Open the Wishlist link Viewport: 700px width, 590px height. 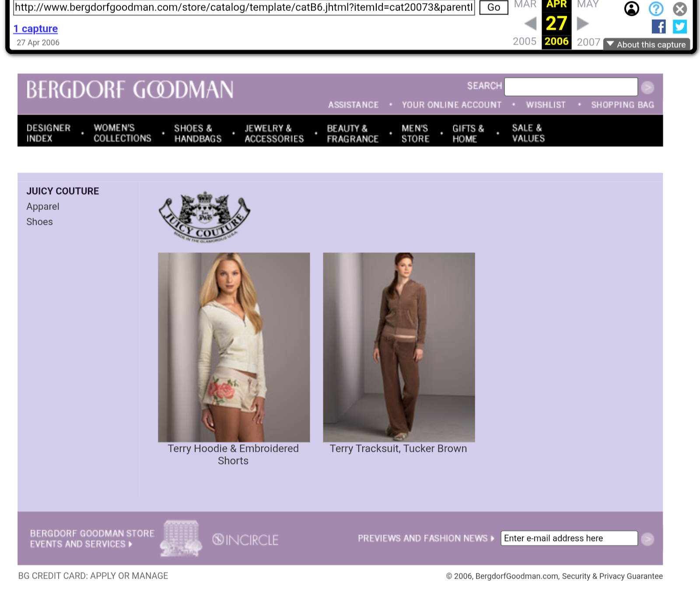click(546, 105)
